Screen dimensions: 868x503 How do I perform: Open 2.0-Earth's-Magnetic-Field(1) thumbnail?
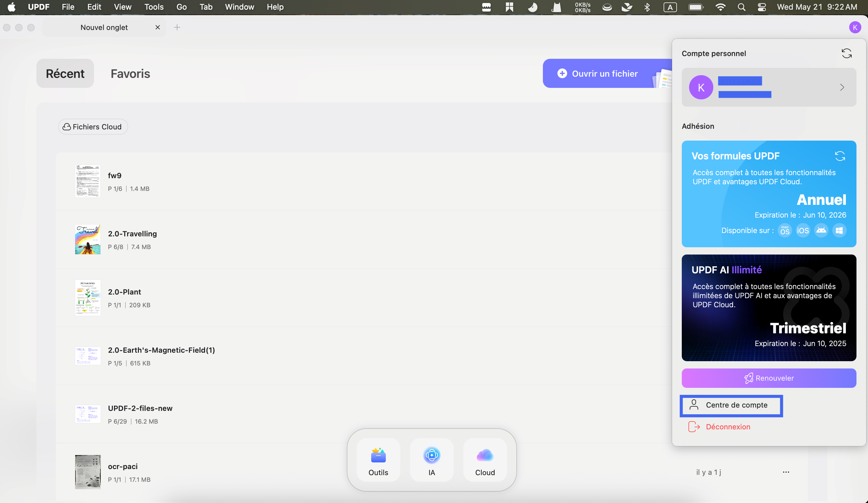[88, 356]
